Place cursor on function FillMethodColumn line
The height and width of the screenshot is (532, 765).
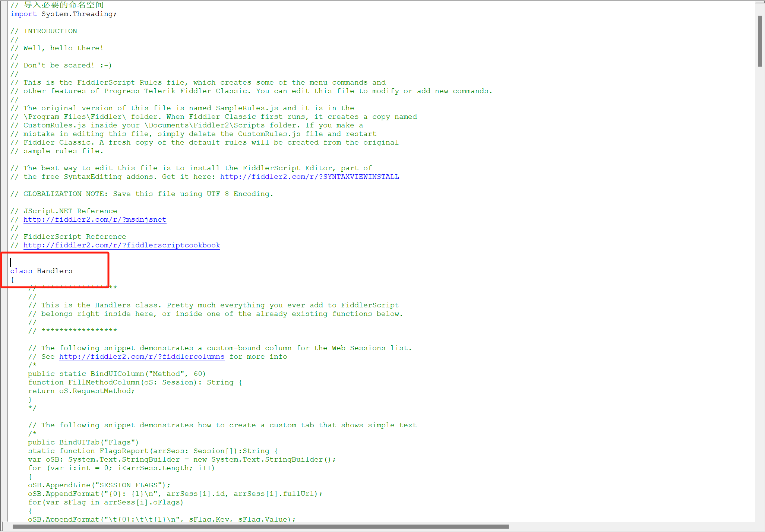(134, 382)
